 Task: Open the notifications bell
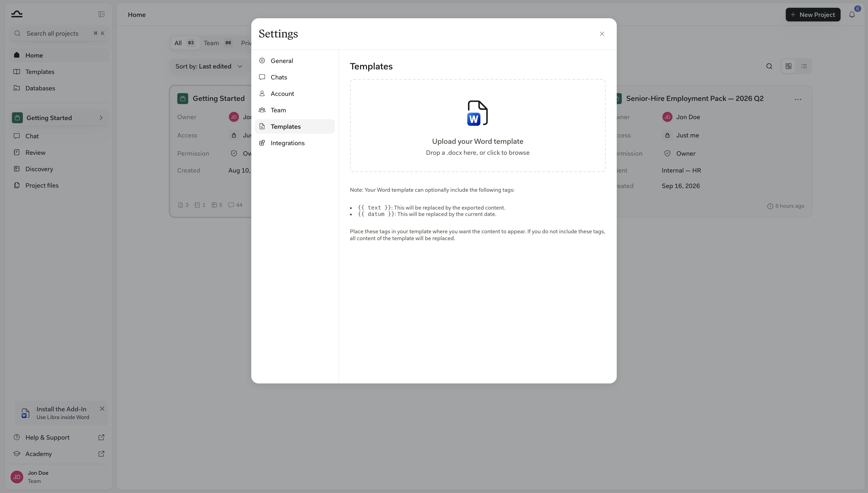point(852,15)
